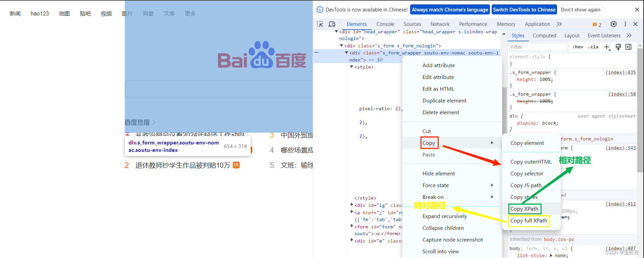Collapse the selected s_form_wrapper div

coord(347,53)
